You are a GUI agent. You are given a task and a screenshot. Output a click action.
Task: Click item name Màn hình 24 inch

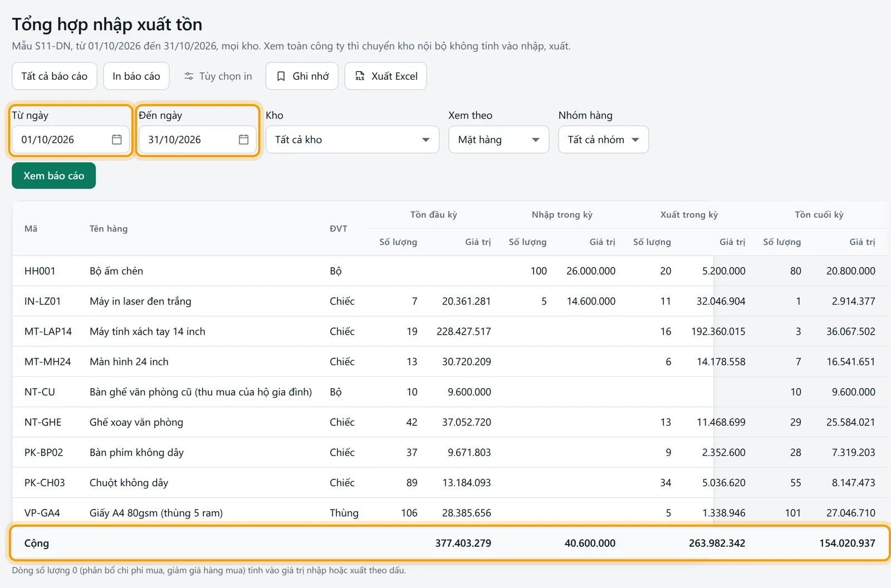[x=129, y=361]
